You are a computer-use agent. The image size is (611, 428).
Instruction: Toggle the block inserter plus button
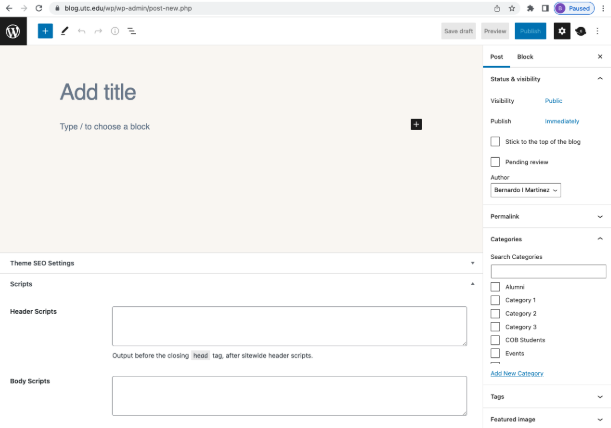(x=45, y=31)
